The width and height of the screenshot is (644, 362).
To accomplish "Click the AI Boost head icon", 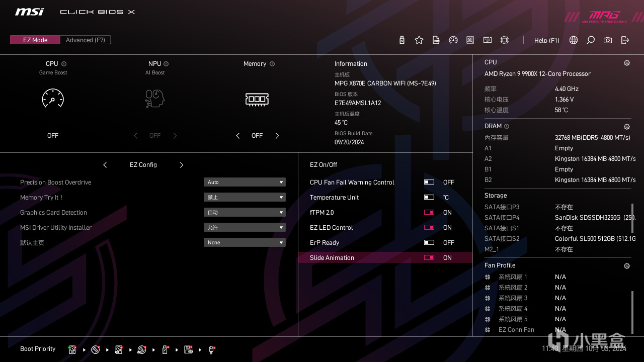I will click(155, 99).
